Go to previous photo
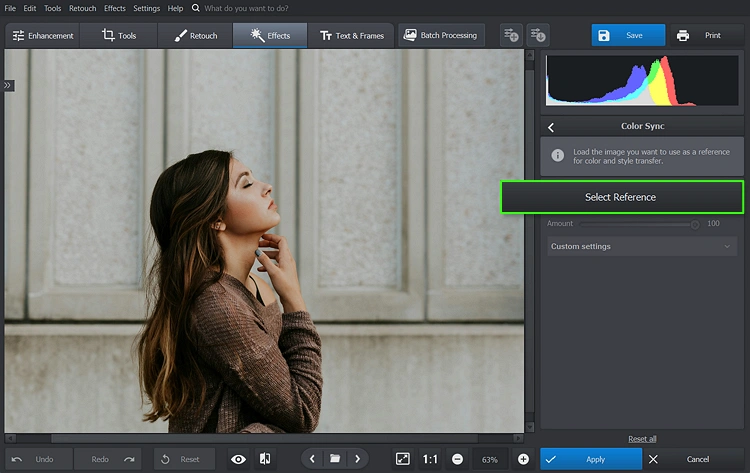The width and height of the screenshot is (750, 473). [312, 459]
